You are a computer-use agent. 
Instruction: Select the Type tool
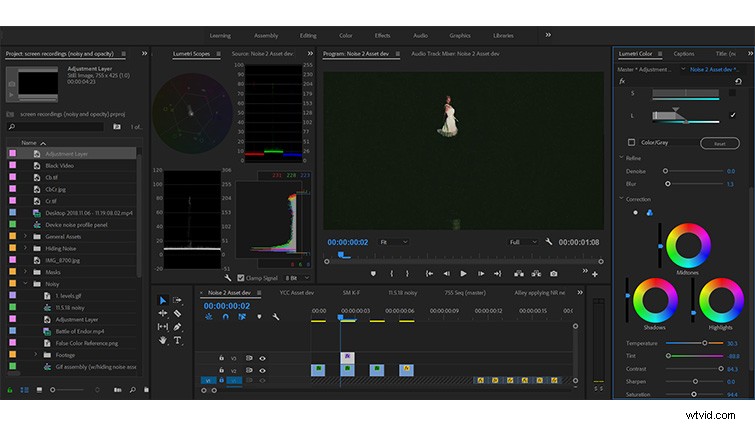click(177, 340)
